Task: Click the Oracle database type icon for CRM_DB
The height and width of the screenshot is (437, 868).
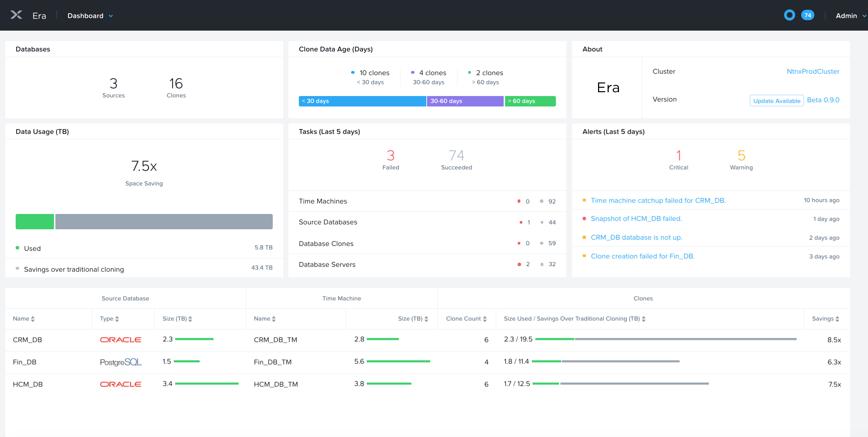Action: point(121,340)
